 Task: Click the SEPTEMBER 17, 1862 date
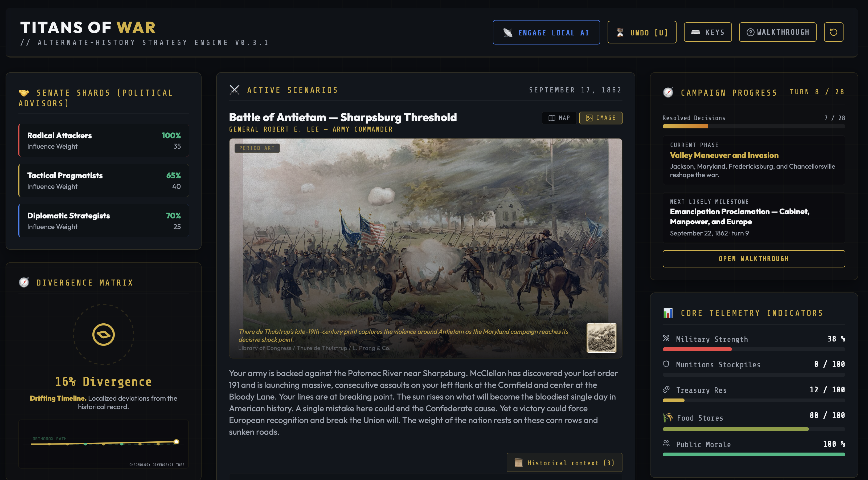pyautogui.click(x=575, y=90)
